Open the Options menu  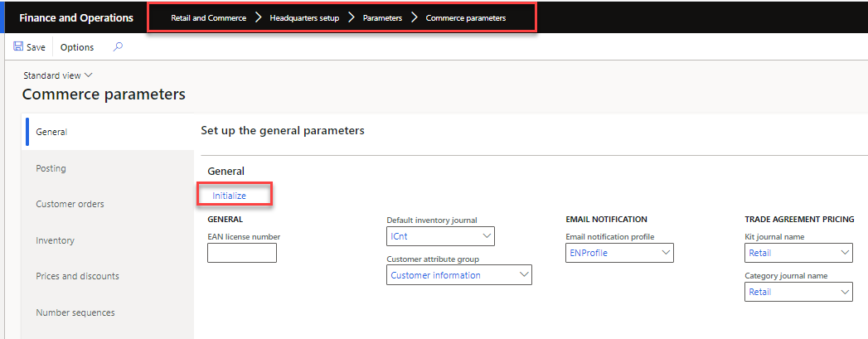click(77, 47)
